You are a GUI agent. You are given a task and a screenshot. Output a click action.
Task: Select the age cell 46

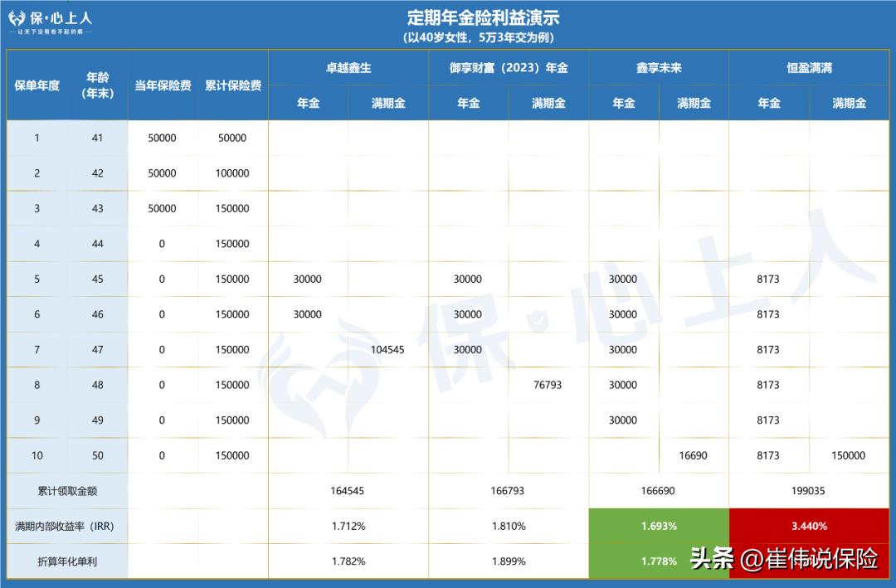pos(98,314)
